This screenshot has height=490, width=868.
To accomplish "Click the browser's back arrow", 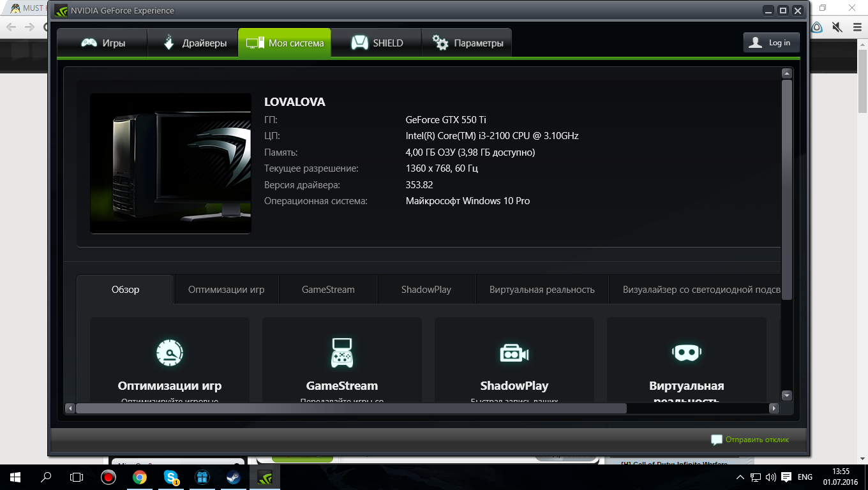I will click(11, 27).
